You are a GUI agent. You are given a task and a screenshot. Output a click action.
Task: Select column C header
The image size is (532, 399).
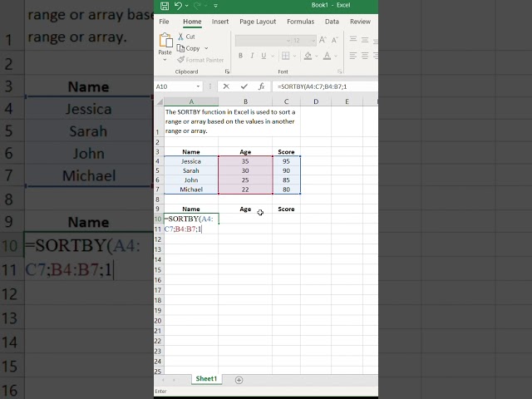click(286, 101)
